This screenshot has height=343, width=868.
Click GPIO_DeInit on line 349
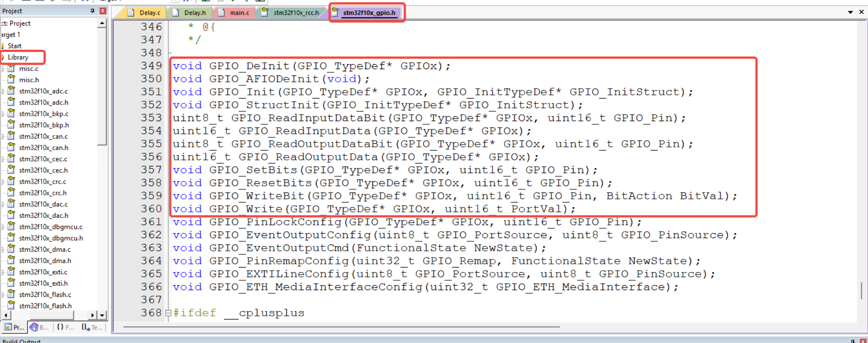[x=249, y=66]
